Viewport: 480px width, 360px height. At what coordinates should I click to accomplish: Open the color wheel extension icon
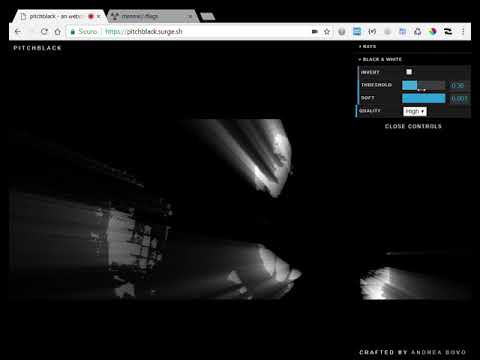[433, 32]
